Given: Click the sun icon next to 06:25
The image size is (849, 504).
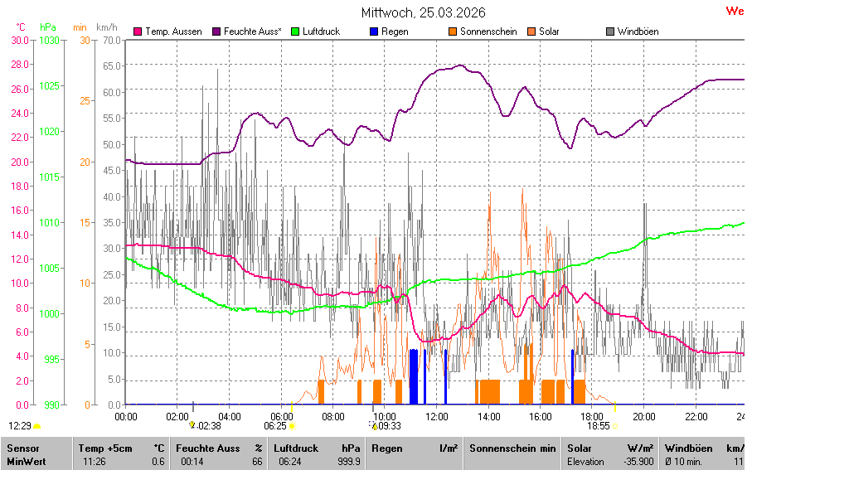Looking at the screenshot, I should click(292, 426).
